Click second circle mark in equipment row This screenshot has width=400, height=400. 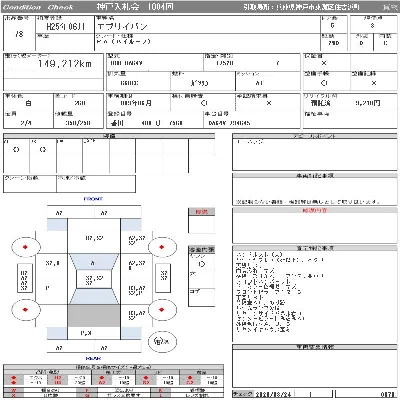click(x=43, y=150)
